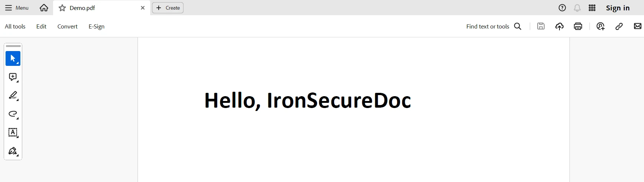The width and height of the screenshot is (644, 182).
Task: Open the apps grid icon
Action: pos(592,8)
